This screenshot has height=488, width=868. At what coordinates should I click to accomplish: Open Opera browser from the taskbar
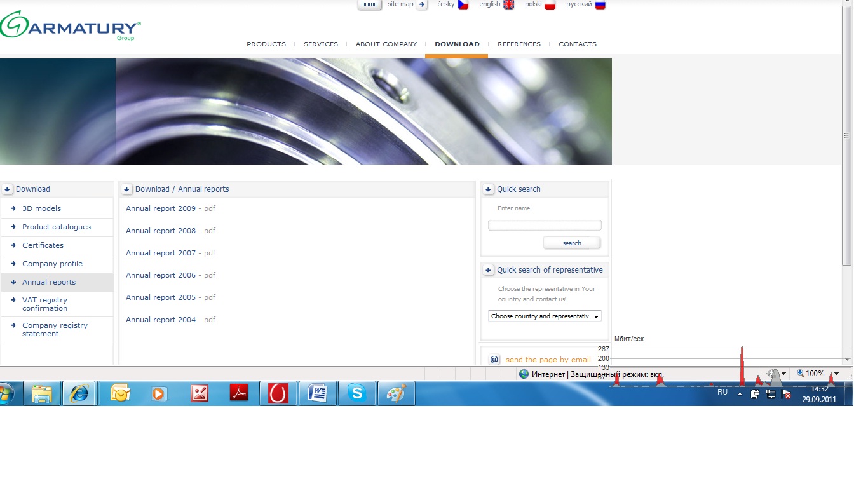(278, 394)
